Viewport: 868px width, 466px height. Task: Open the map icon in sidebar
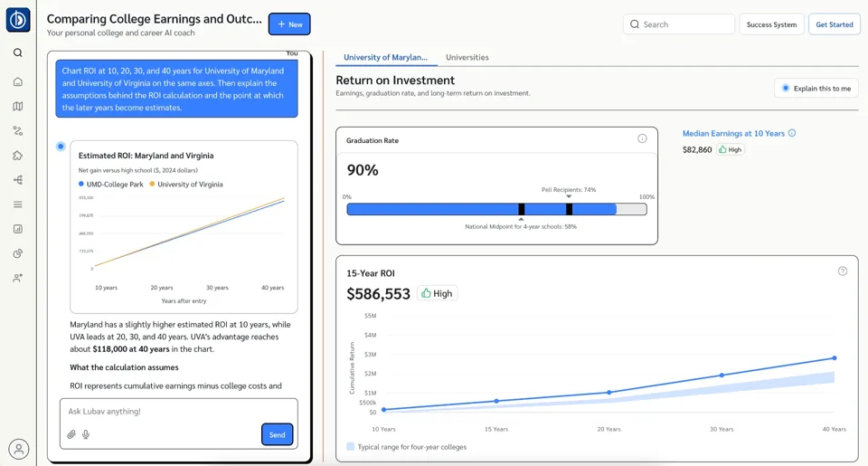(x=18, y=107)
